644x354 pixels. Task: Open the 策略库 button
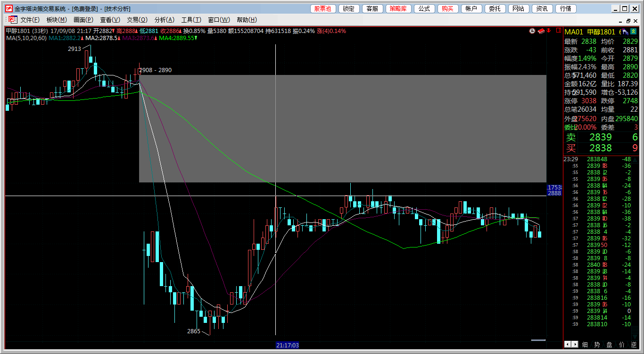pos(399,8)
